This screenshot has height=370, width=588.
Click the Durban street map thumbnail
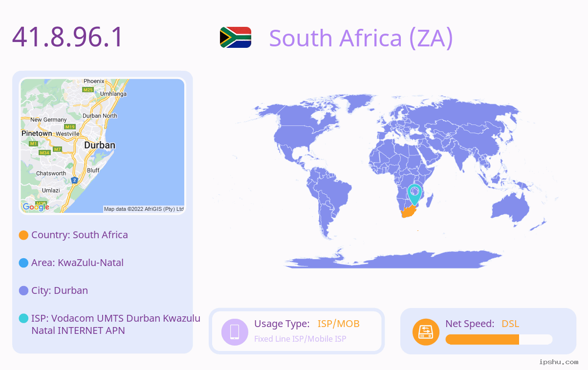(x=103, y=146)
